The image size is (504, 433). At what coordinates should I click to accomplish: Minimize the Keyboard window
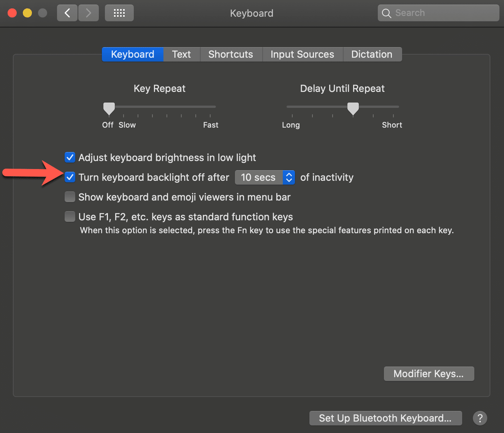click(x=27, y=13)
